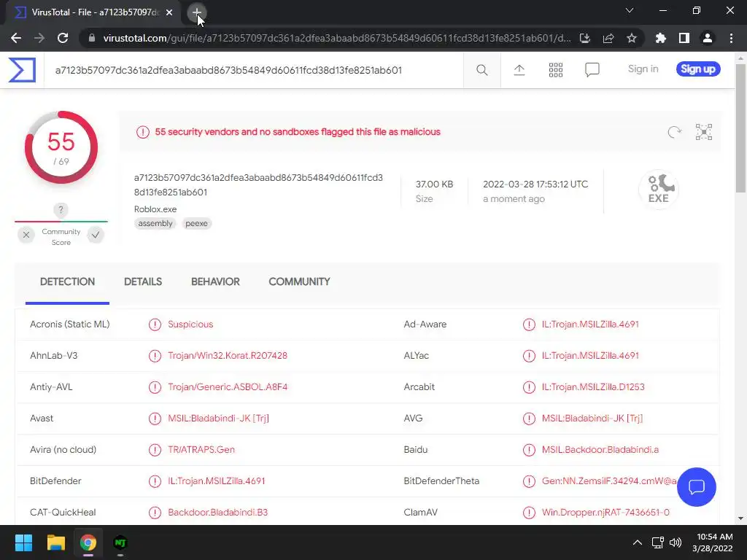Open the tab search dropdown chevron
This screenshot has width=747, height=560.
coord(629,10)
